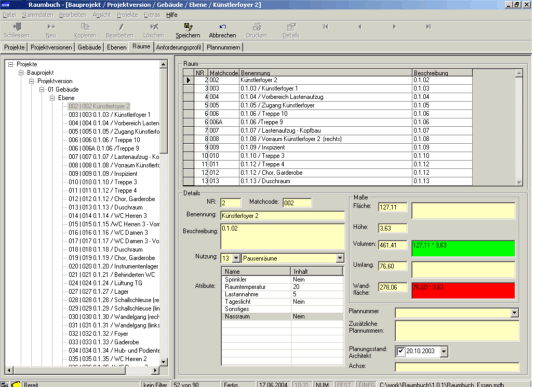Switch to the Projekte tab

point(14,47)
